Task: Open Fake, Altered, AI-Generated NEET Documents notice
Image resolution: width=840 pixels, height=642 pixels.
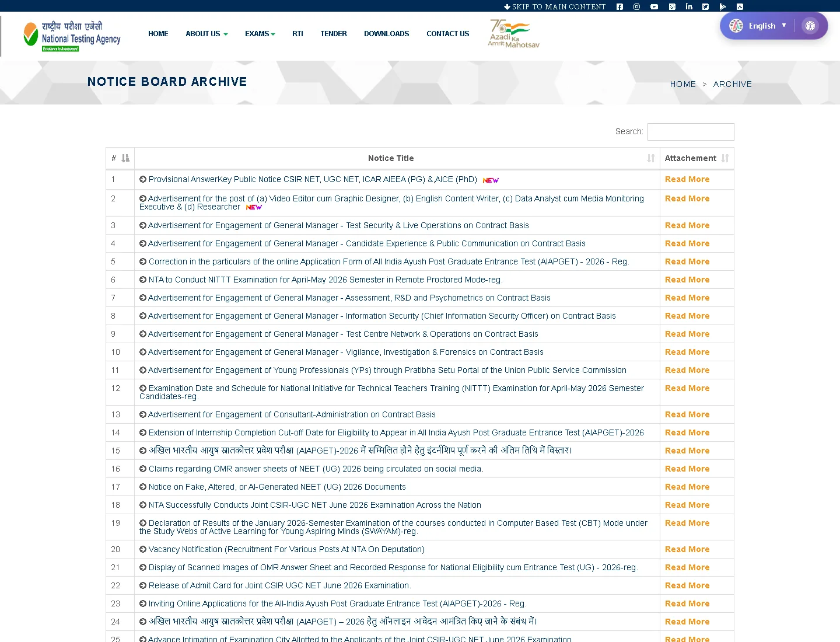Action: coord(277,487)
